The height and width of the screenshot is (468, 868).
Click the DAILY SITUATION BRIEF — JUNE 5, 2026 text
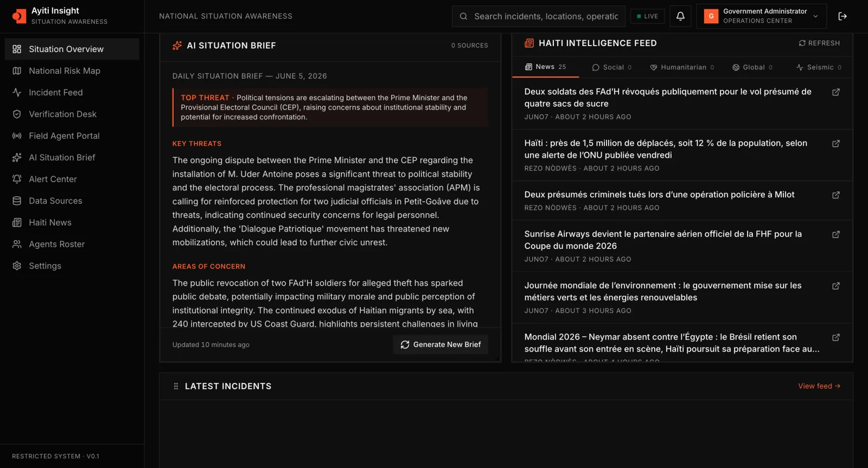click(250, 76)
